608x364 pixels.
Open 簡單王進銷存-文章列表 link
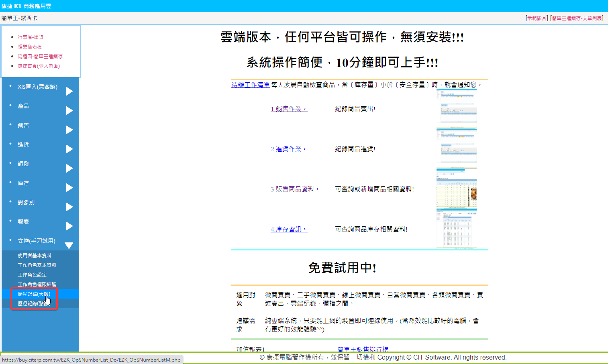coord(577,18)
